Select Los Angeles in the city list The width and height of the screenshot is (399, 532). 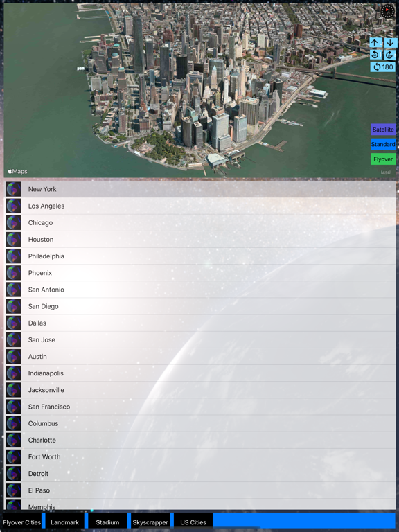click(200, 206)
